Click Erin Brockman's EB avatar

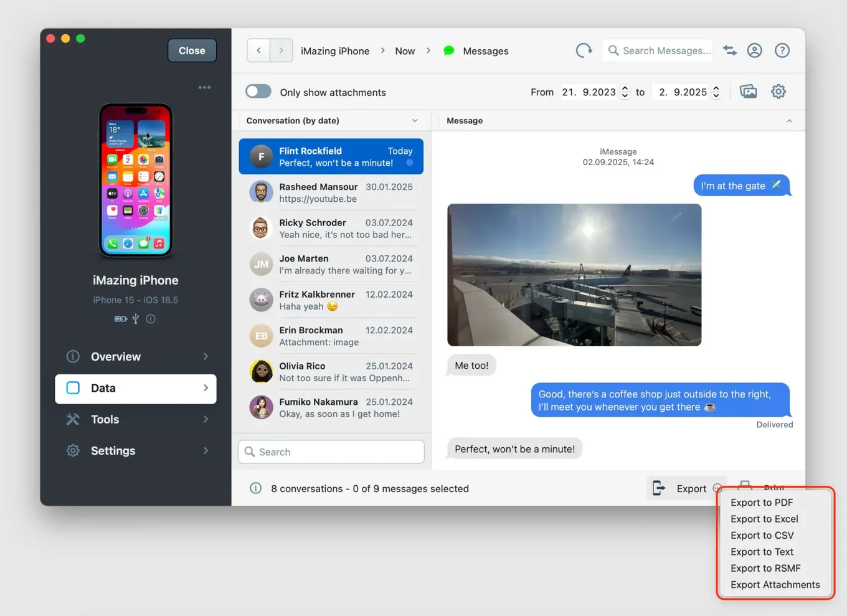(x=261, y=336)
